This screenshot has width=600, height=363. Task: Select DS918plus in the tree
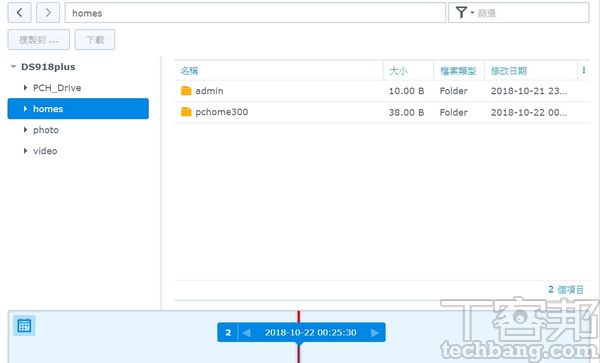click(x=48, y=67)
